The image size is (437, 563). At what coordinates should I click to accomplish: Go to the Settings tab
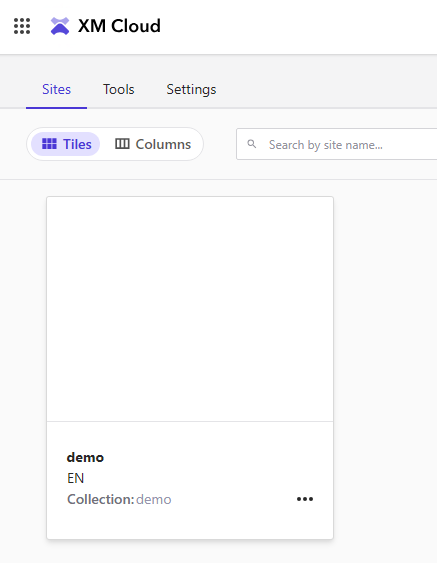(x=191, y=89)
